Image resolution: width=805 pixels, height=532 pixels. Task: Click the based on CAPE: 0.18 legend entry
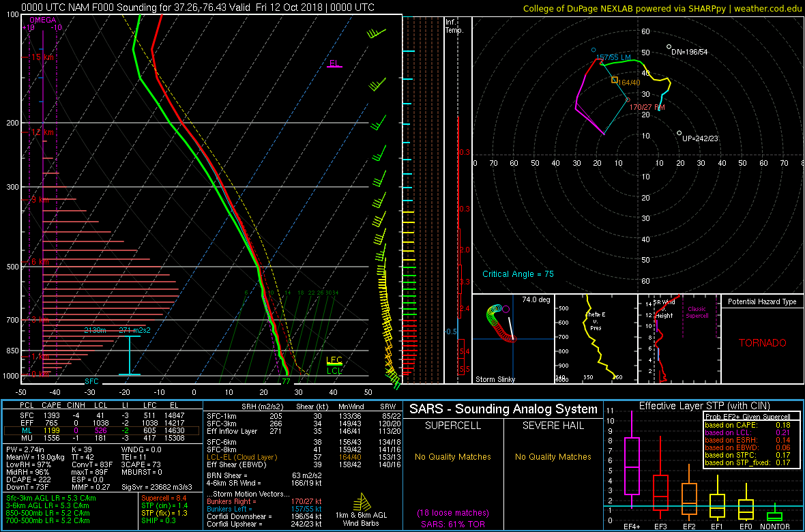coord(746,425)
